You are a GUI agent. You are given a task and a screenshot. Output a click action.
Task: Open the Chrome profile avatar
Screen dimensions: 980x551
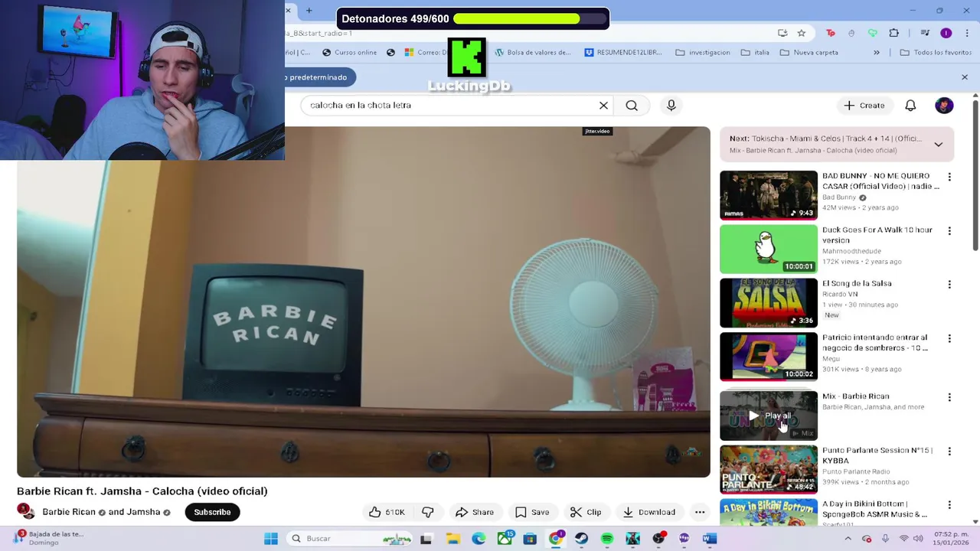click(x=946, y=33)
